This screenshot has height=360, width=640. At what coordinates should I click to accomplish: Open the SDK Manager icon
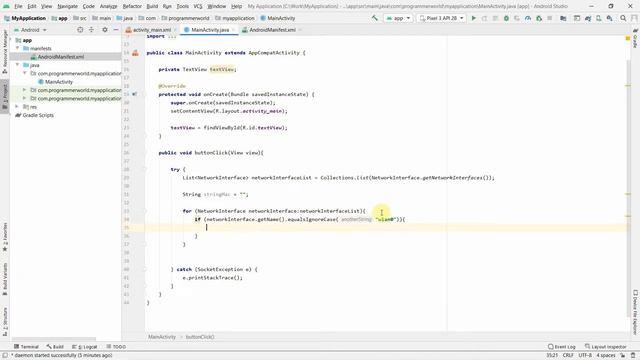tap(609, 18)
